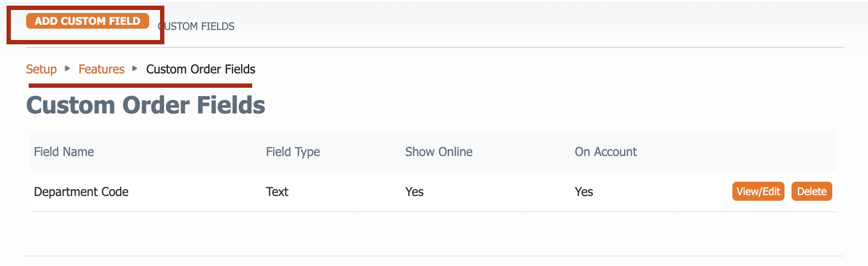Screen dimensions: 868x266
Task: Go to the Setup breadcrumb link
Action: [x=41, y=69]
